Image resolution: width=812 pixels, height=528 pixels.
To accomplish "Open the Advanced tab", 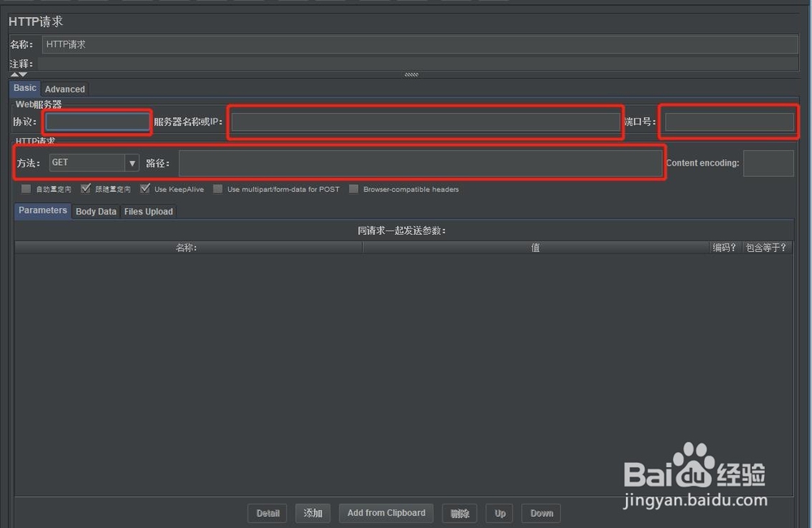I will click(x=65, y=89).
